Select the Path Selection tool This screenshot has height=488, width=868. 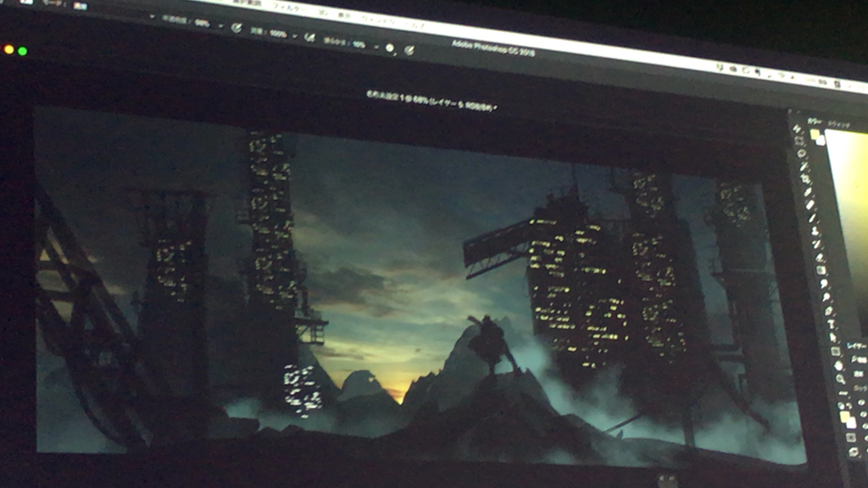pos(832,336)
